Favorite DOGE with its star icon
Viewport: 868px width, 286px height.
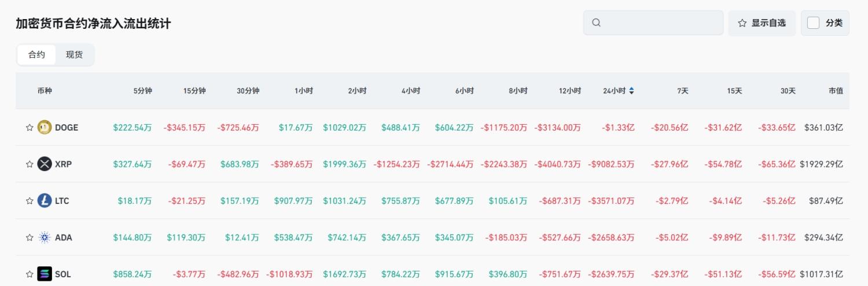point(30,128)
